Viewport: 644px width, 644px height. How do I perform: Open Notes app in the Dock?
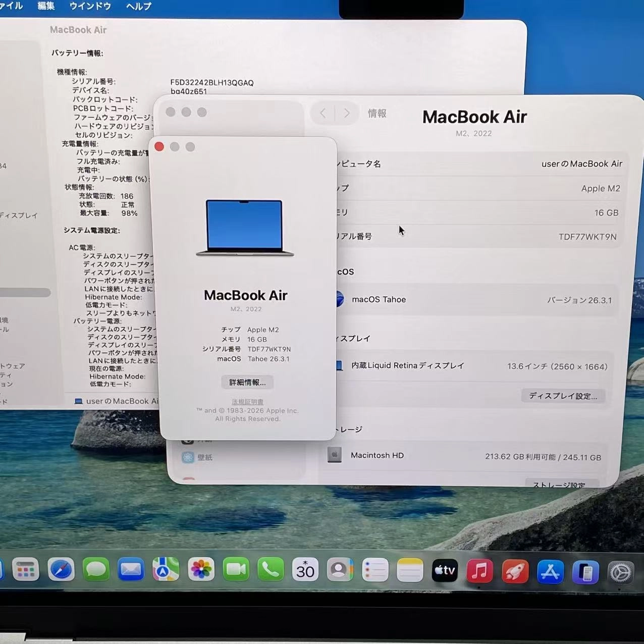point(410,571)
